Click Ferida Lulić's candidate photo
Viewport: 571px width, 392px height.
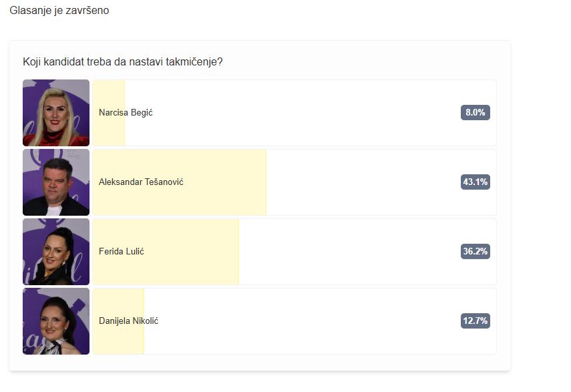(55, 252)
